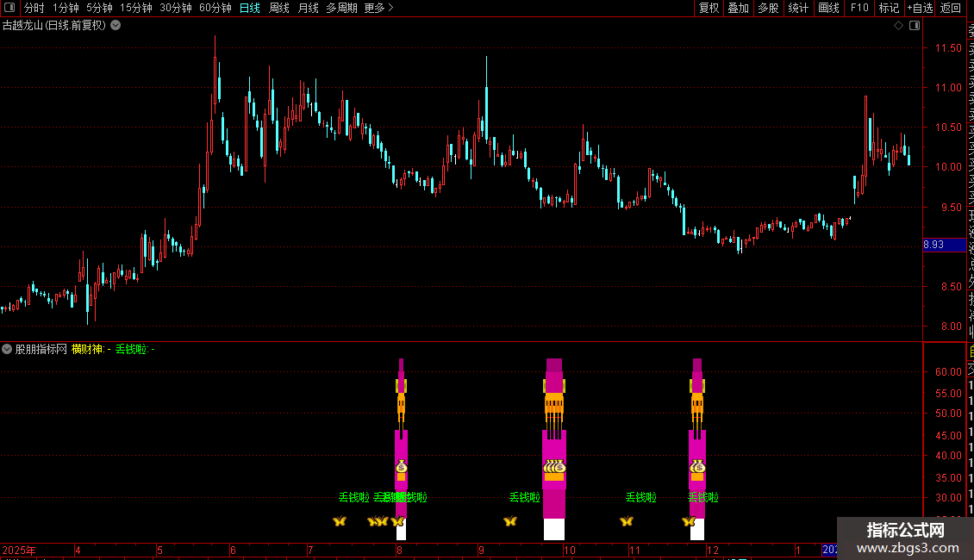Select the 30分钟 period
The width and height of the screenshot is (974, 560).
click(x=175, y=8)
